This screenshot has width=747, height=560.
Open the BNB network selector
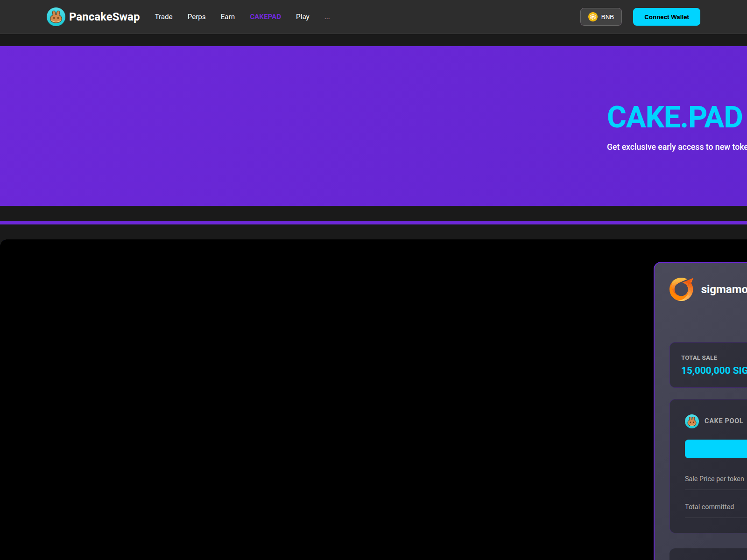click(601, 17)
